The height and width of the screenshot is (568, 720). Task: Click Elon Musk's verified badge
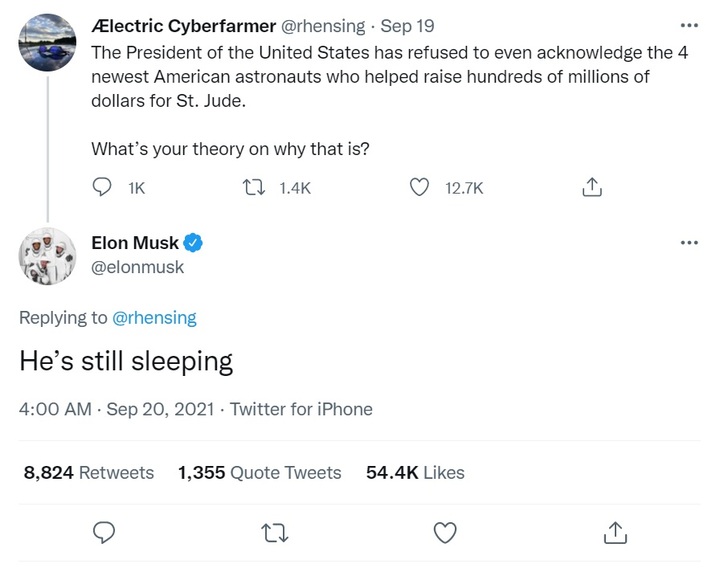pos(193,243)
